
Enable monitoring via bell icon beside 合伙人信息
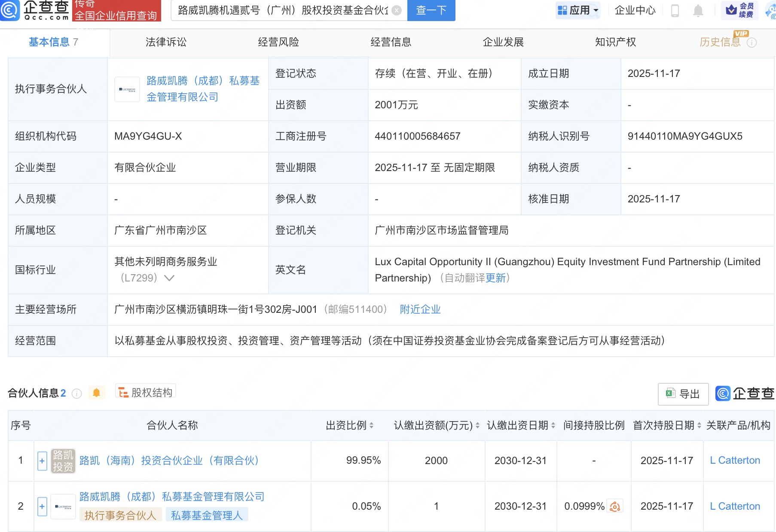click(97, 391)
